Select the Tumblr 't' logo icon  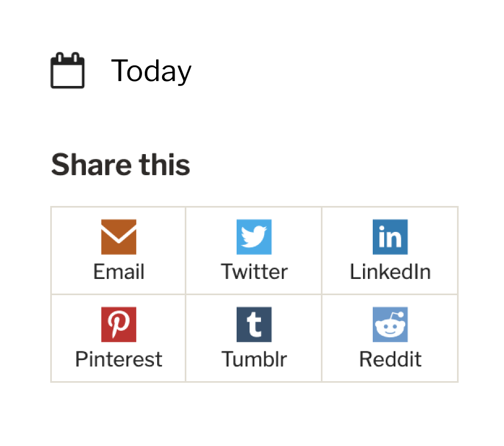pyautogui.click(x=254, y=324)
